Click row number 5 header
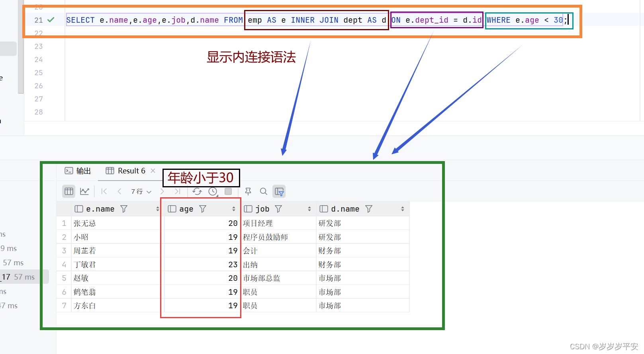 64,278
